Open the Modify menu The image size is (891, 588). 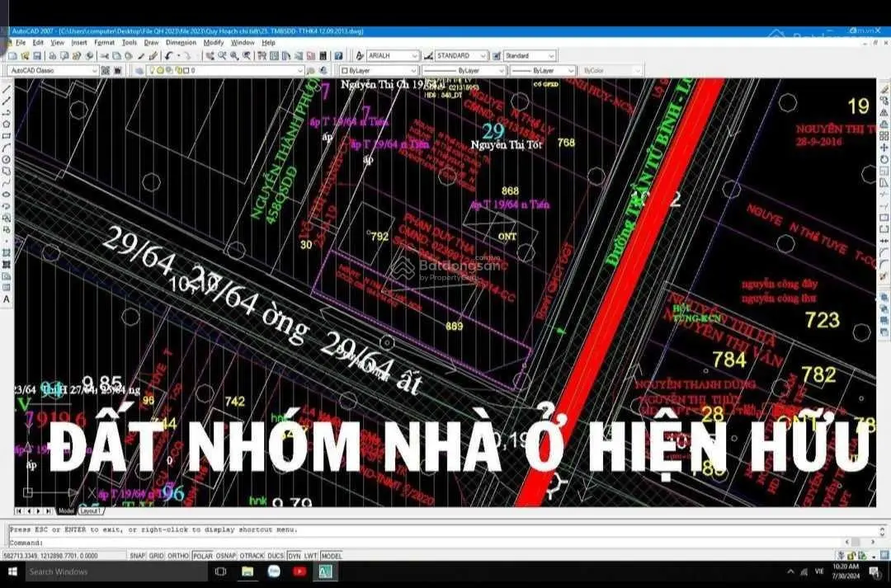[x=213, y=43]
